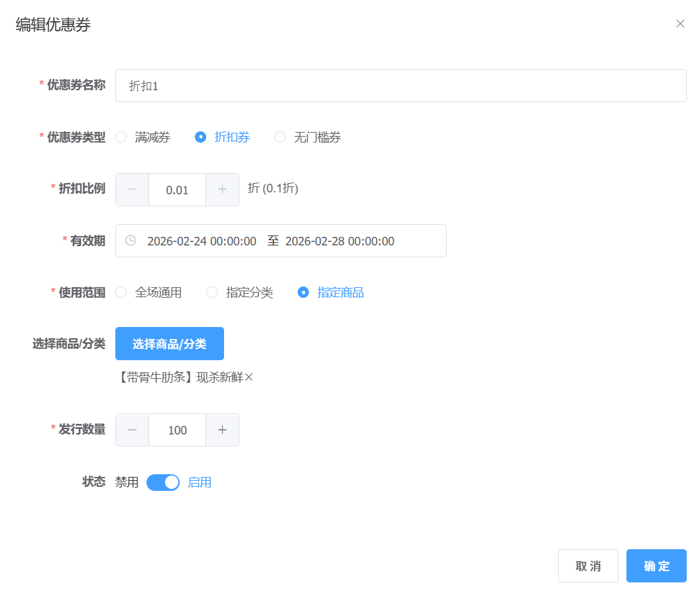Select the 满减券 coupon type
Viewport: 700px width, 593px height.
[x=121, y=137]
